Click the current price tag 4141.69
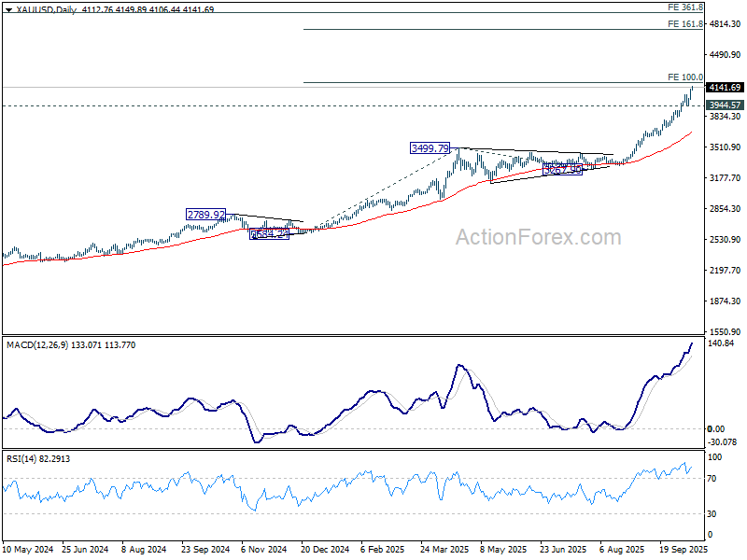The width and height of the screenshot is (747, 560). click(x=725, y=88)
